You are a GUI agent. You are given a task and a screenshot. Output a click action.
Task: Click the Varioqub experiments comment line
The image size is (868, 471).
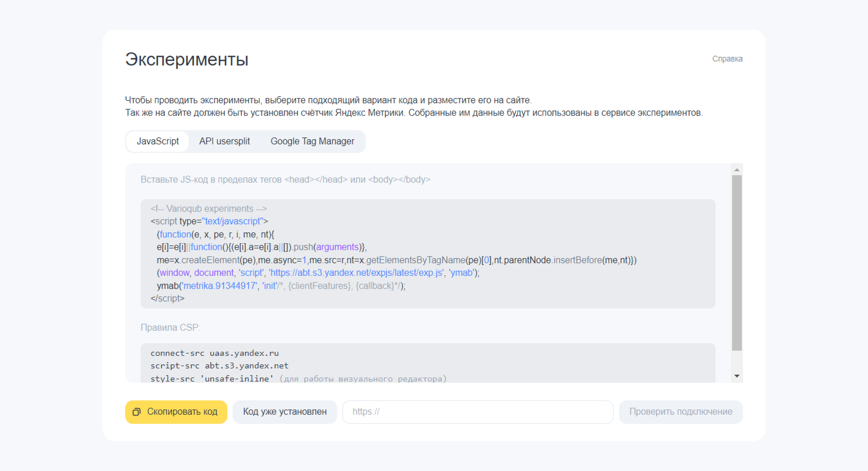click(x=208, y=209)
